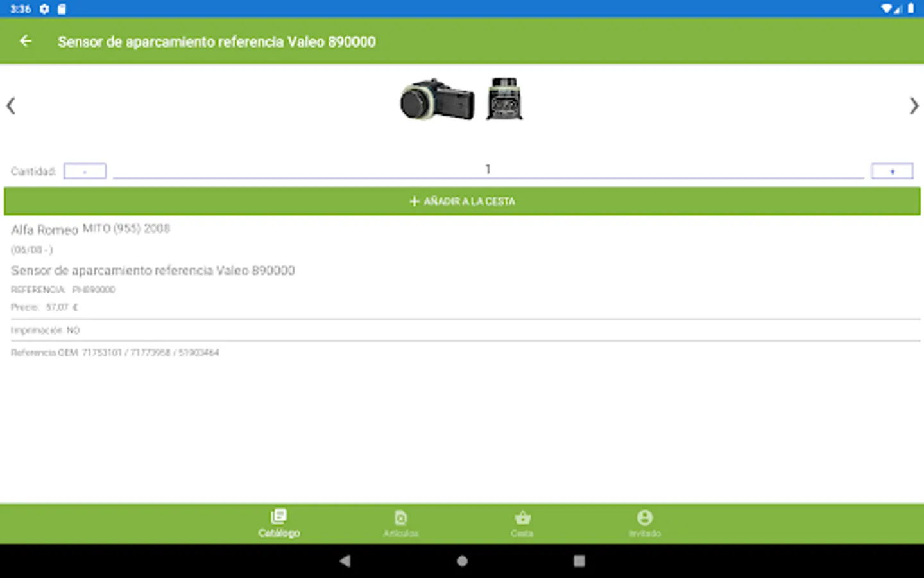
Task: Show next product image with right chevron
Action: point(914,106)
